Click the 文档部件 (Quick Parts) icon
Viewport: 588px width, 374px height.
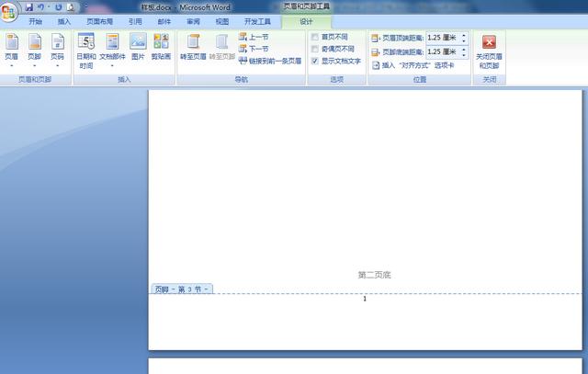coord(112,41)
